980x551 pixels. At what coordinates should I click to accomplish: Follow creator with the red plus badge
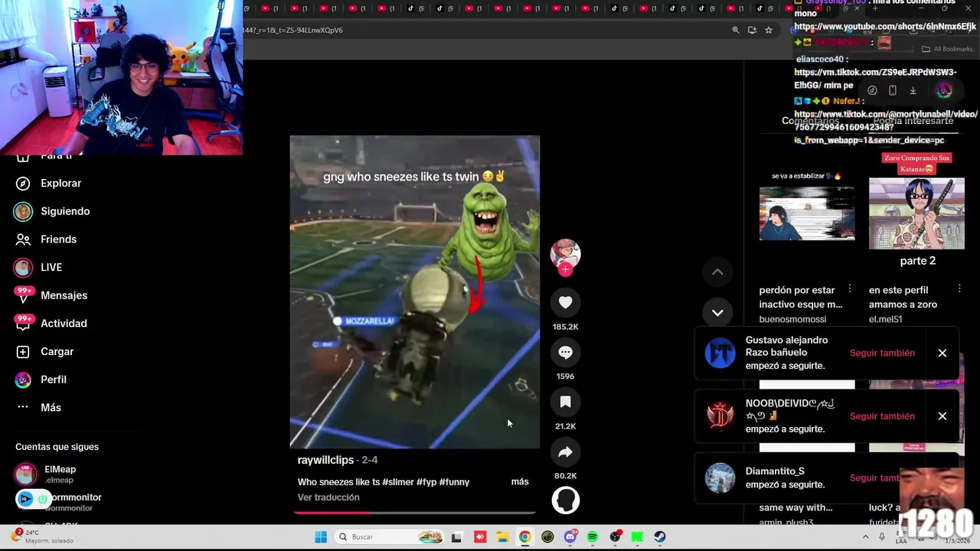[x=565, y=269]
